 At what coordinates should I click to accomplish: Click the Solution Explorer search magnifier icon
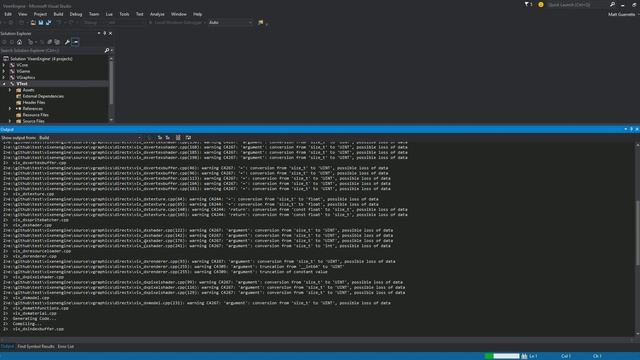[x=107, y=51]
